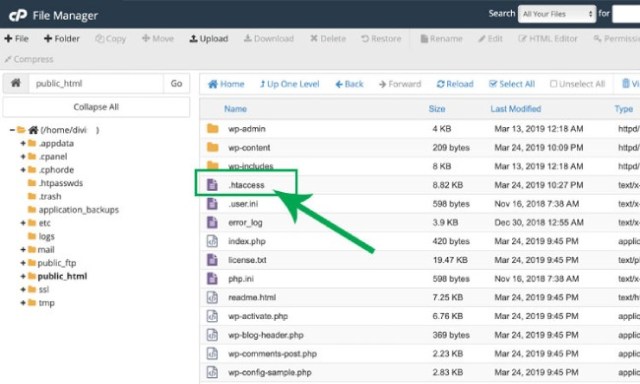
Task: Click the Go button
Action: [x=176, y=83]
